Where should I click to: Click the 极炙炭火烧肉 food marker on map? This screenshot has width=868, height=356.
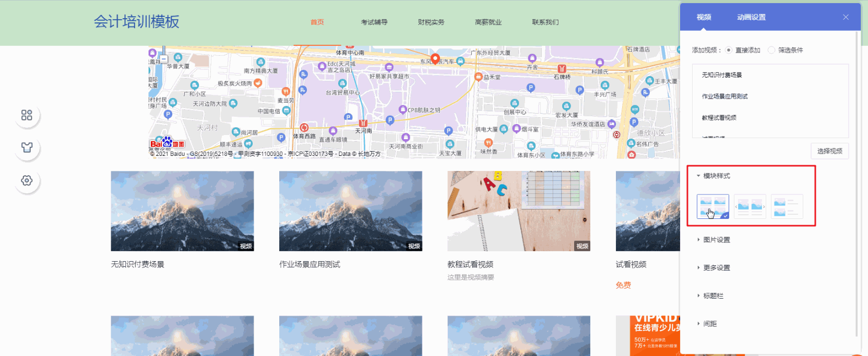(x=258, y=83)
